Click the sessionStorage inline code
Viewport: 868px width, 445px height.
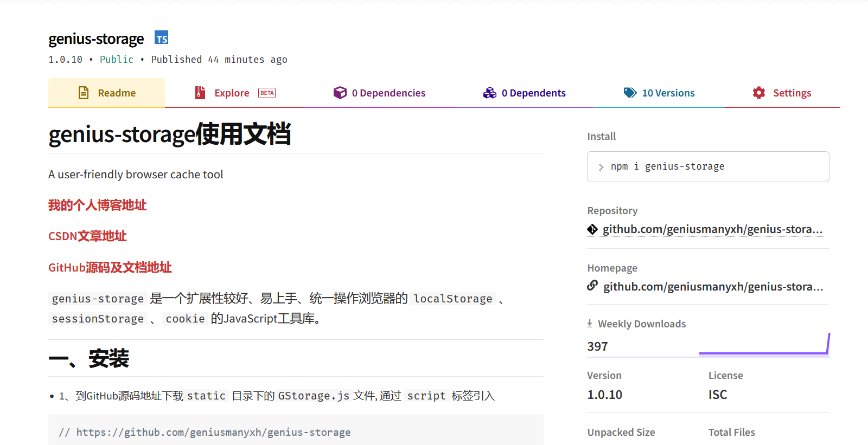pos(98,319)
